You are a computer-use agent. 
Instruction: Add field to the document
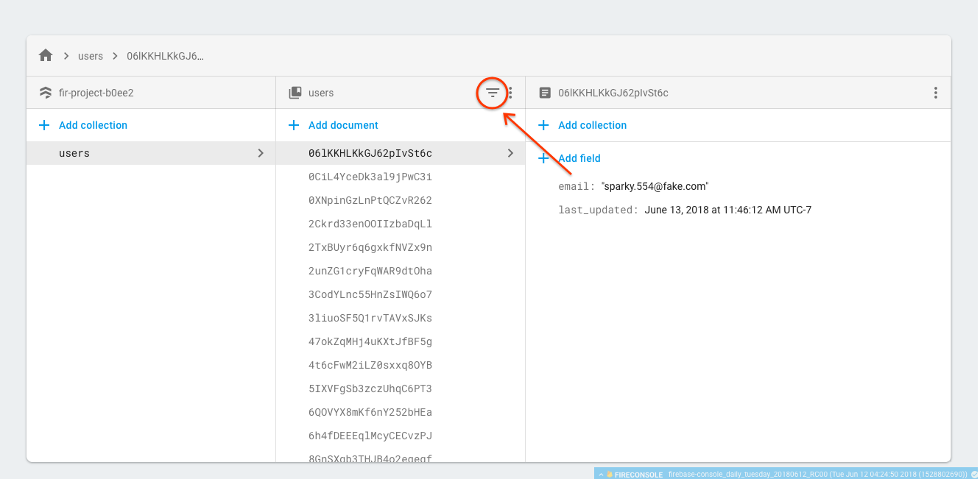570,158
